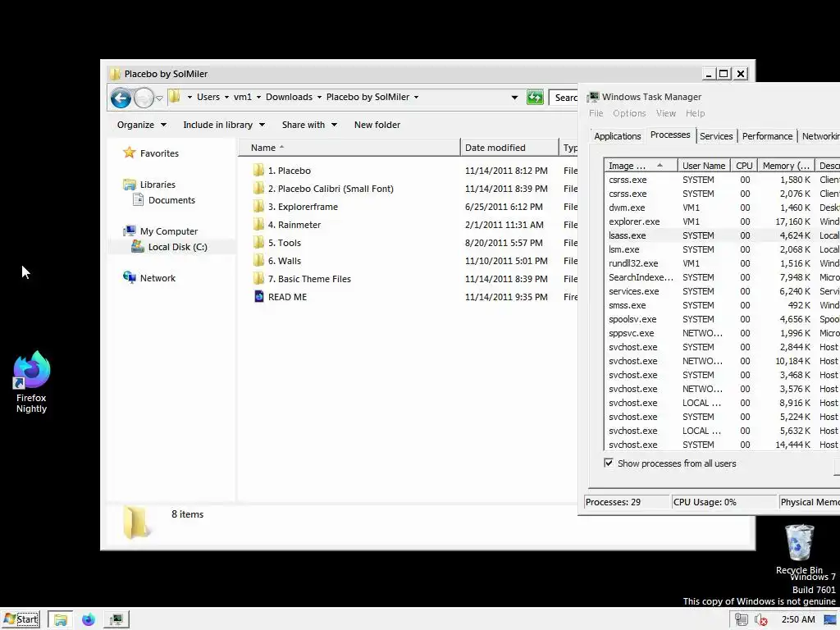Click Task Manager icon on taskbar

pos(116,620)
